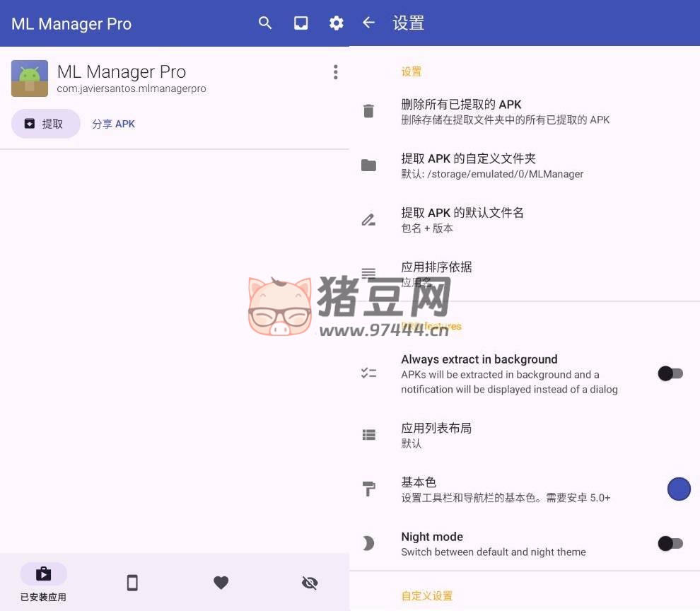Click the ML Manager Pro app icon thumbnail

coord(30,78)
